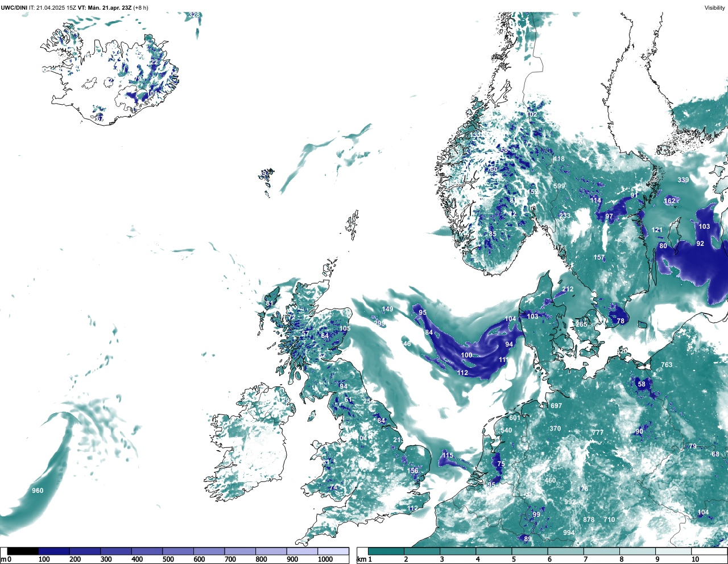728x564 pixels.
Task: Click the 'km' unit label of the legend
Action: coord(362,559)
